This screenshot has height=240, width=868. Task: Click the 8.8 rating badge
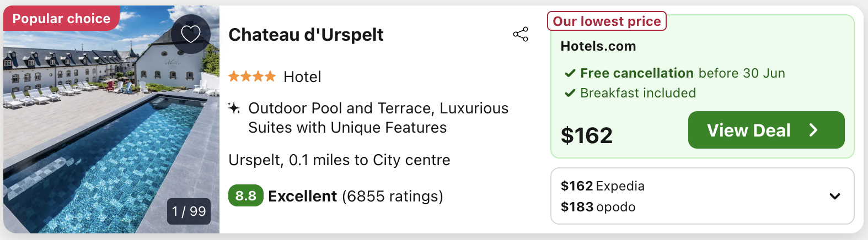(x=246, y=196)
